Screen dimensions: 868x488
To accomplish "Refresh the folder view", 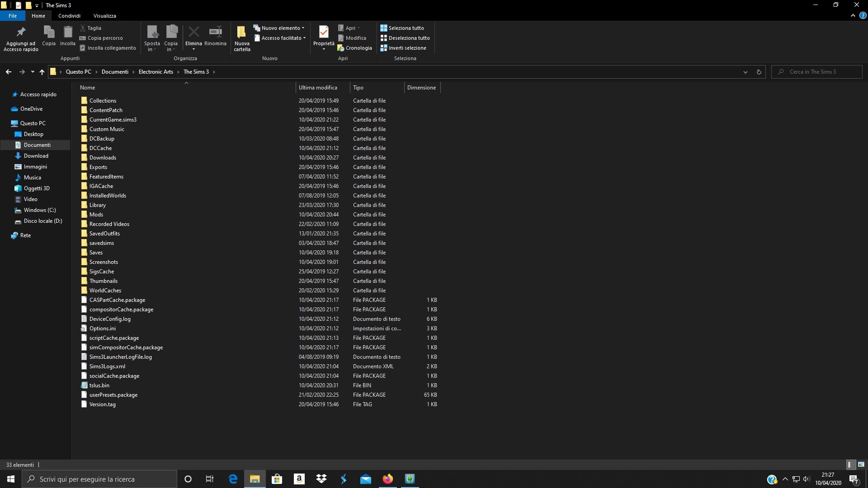I will tap(759, 72).
